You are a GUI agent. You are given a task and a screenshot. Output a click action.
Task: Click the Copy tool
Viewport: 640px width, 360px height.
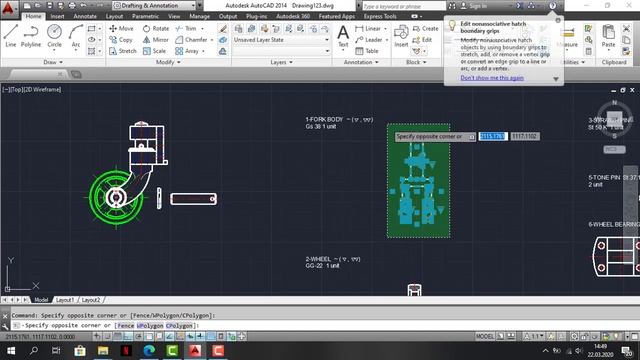[121, 40]
